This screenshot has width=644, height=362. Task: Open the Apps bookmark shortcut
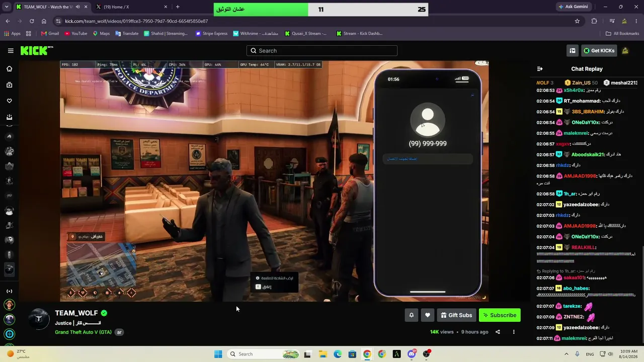point(12,34)
